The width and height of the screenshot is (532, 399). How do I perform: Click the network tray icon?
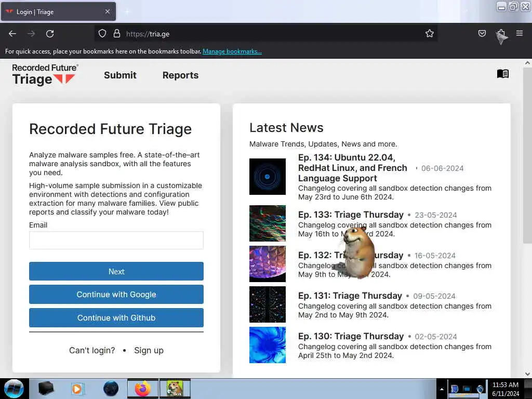pyautogui.click(x=467, y=389)
